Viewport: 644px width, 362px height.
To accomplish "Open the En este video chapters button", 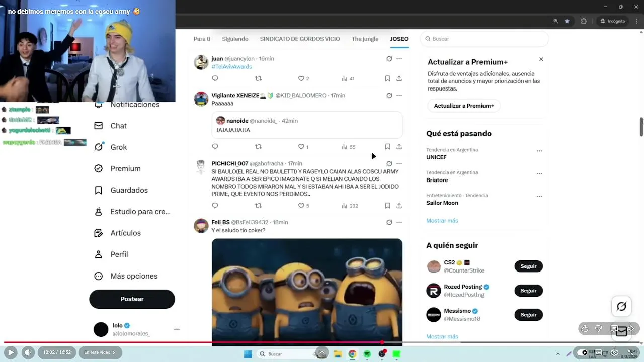I will pos(101,352).
